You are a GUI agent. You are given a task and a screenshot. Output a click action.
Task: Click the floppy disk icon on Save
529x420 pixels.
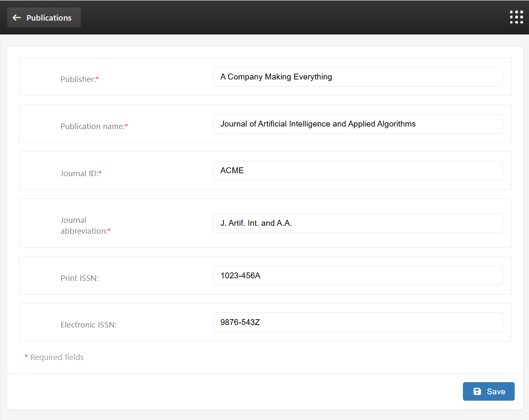pos(477,391)
